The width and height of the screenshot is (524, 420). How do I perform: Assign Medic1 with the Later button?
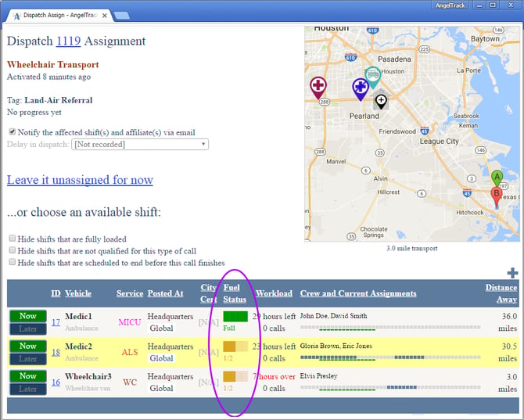(x=27, y=328)
